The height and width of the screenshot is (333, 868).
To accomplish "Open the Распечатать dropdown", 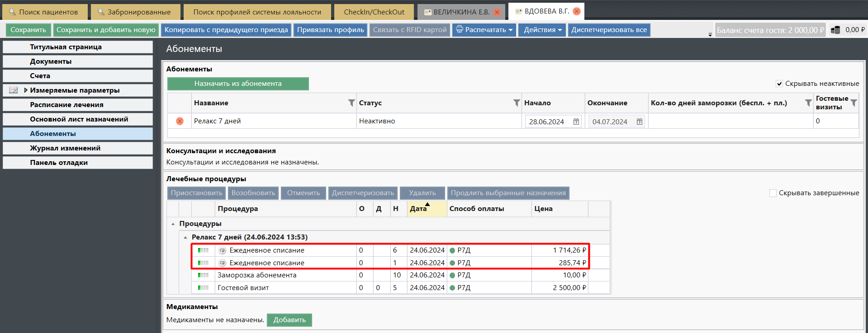I will point(484,30).
